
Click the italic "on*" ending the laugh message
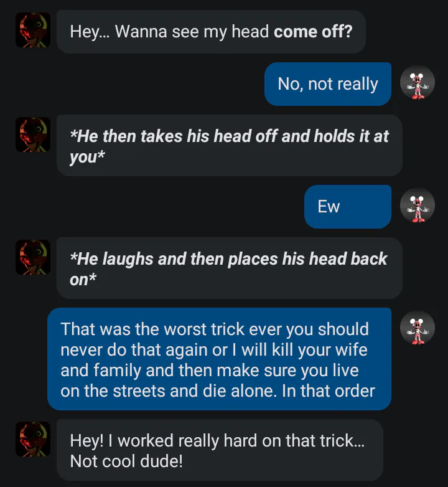[83, 279]
